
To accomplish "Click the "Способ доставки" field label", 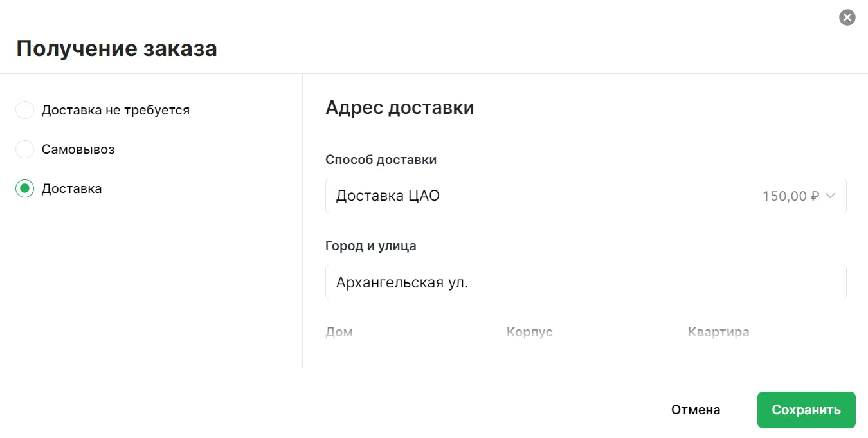I will pyautogui.click(x=381, y=160).
